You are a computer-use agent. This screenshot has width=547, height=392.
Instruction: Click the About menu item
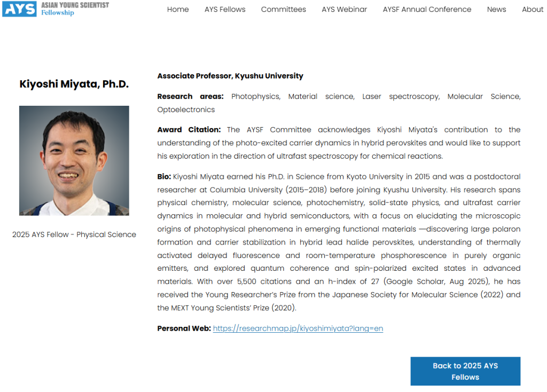pyautogui.click(x=532, y=9)
